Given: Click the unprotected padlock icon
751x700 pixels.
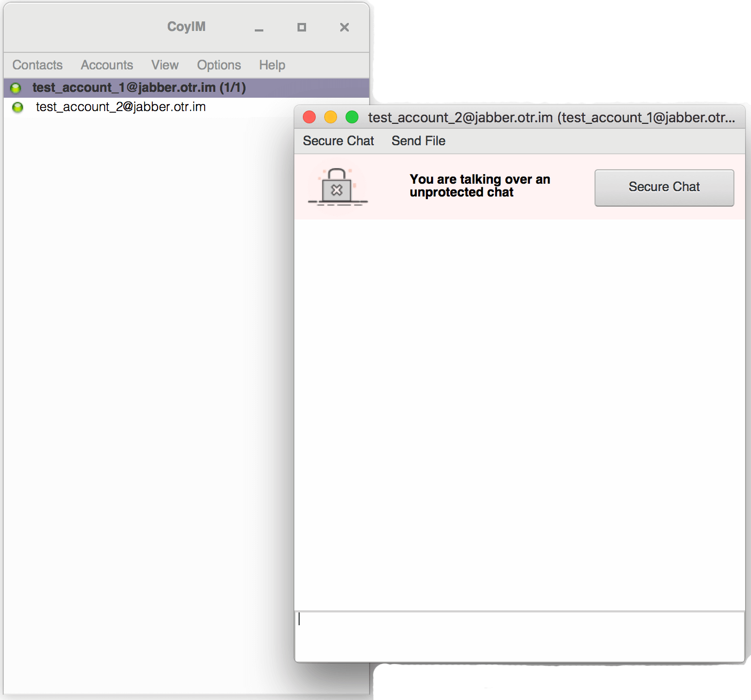Looking at the screenshot, I should click(338, 187).
